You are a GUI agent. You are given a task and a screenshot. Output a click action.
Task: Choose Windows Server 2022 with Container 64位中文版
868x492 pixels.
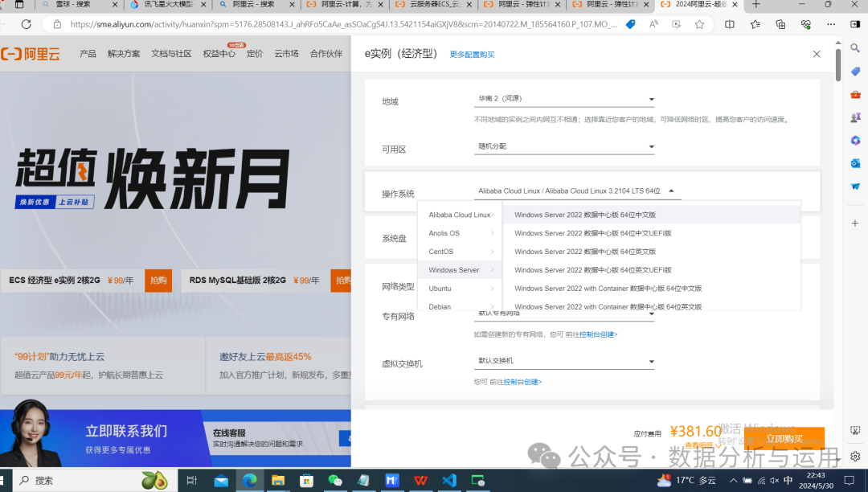pyautogui.click(x=652, y=289)
